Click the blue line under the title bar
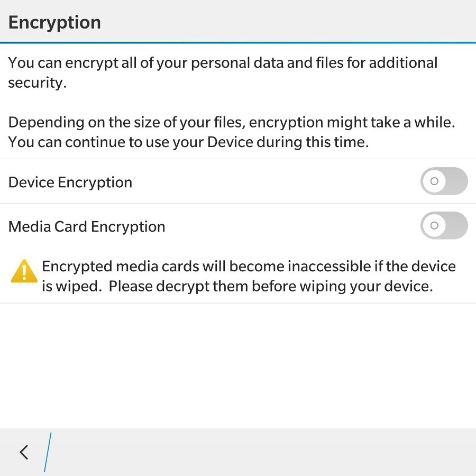476x476 pixels. pyautogui.click(x=238, y=42)
